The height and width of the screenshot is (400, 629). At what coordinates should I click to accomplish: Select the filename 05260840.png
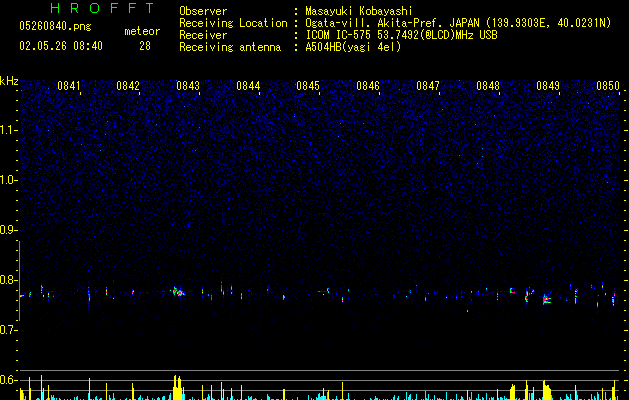point(55,26)
